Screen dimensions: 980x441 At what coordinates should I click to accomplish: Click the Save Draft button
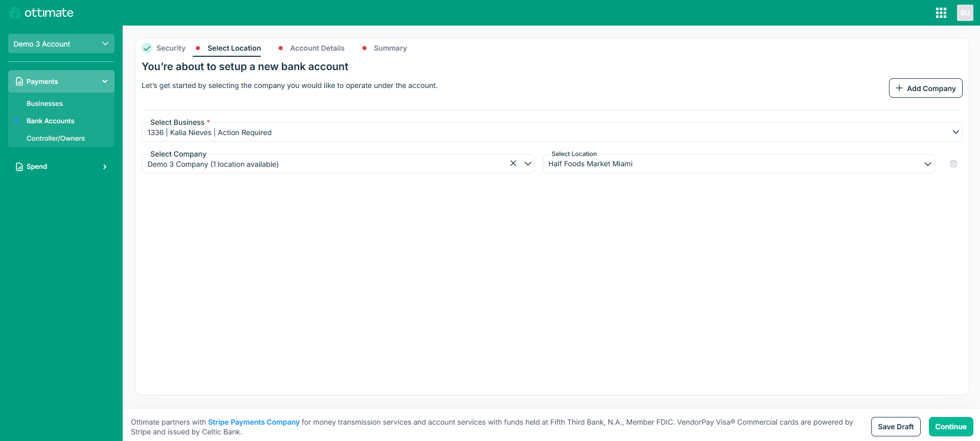click(896, 427)
